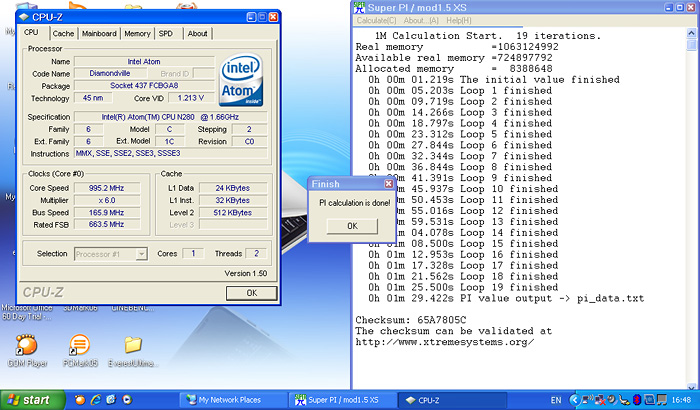
Task: Click the wireless network tray icon
Action: point(588,400)
